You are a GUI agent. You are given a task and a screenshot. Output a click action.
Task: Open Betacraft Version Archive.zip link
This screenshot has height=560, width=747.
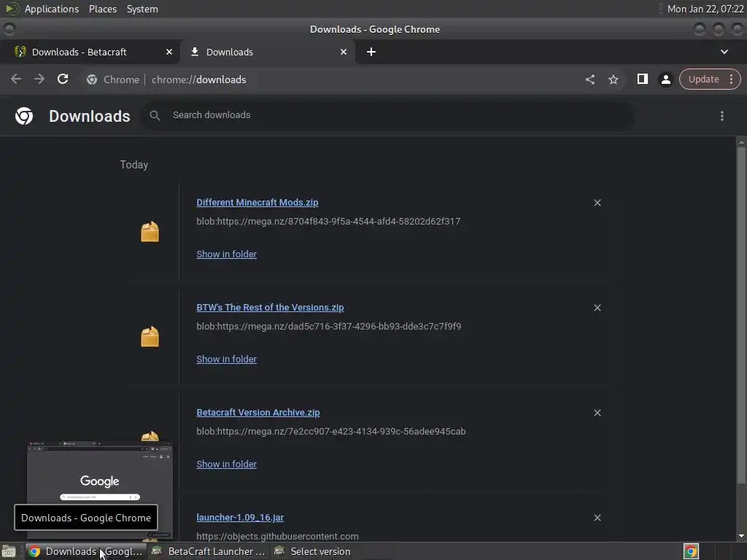tap(258, 413)
